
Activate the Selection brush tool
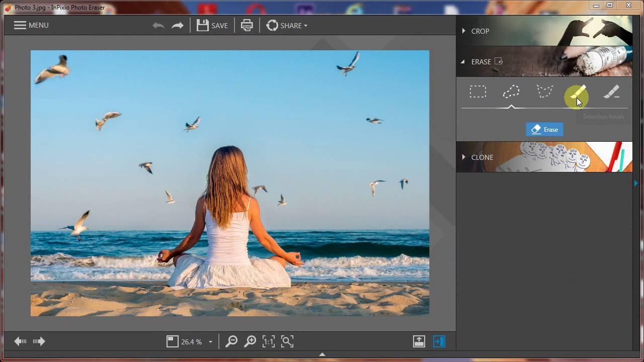point(578,92)
